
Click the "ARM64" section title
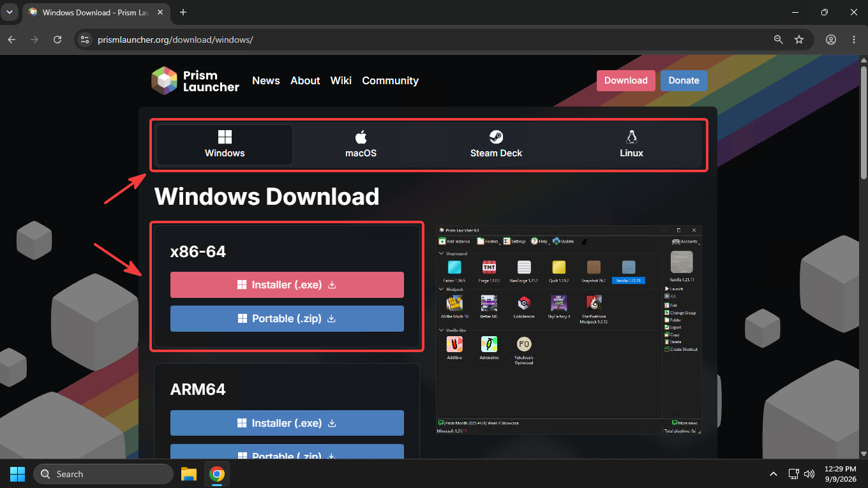[198, 389]
